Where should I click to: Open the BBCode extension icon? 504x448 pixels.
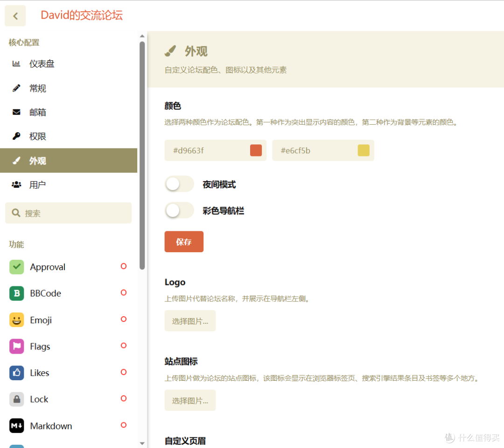pos(17,293)
